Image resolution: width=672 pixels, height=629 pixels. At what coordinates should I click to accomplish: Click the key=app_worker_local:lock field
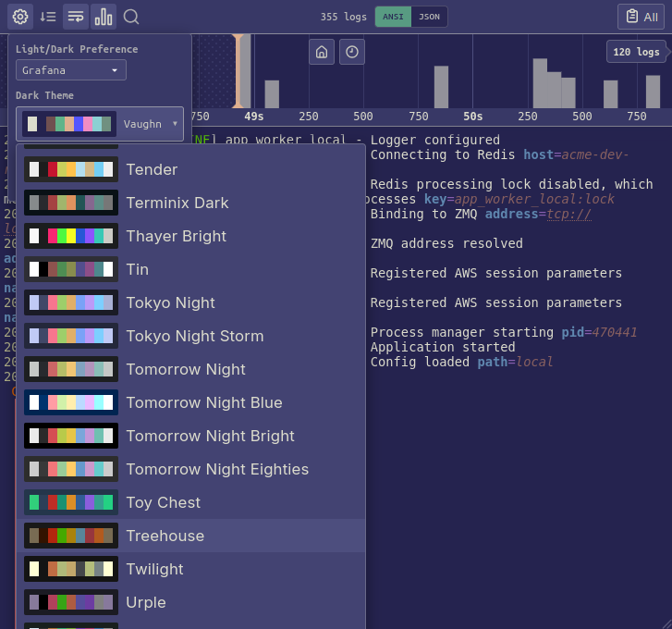[519, 200]
